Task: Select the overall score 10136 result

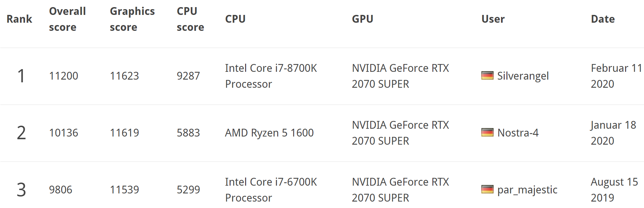Action: [64, 133]
